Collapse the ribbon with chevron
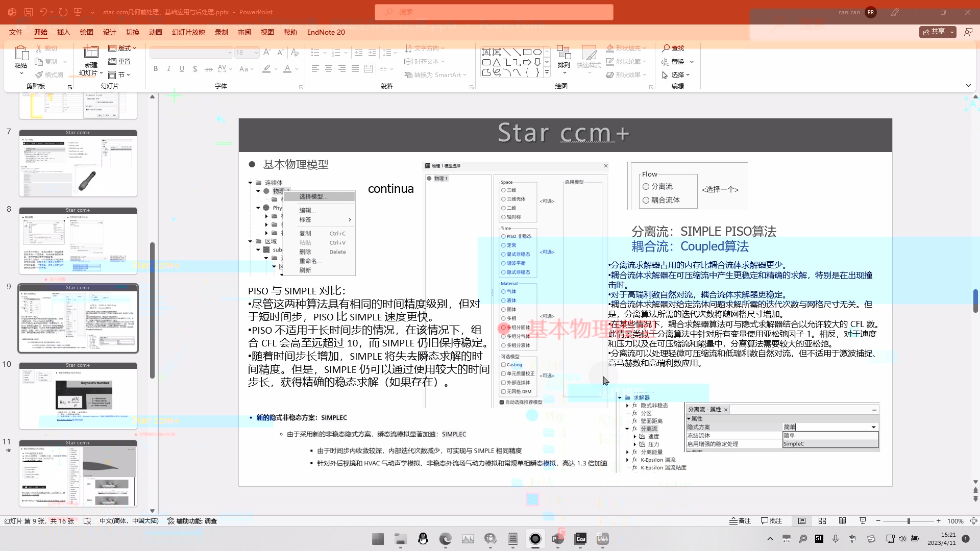The height and width of the screenshot is (551, 980). [x=968, y=85]
